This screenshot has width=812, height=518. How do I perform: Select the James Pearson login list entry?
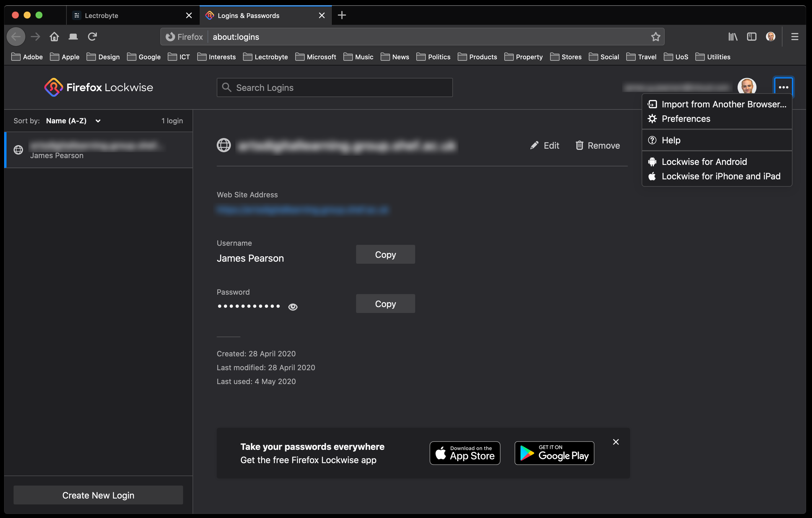98,150
